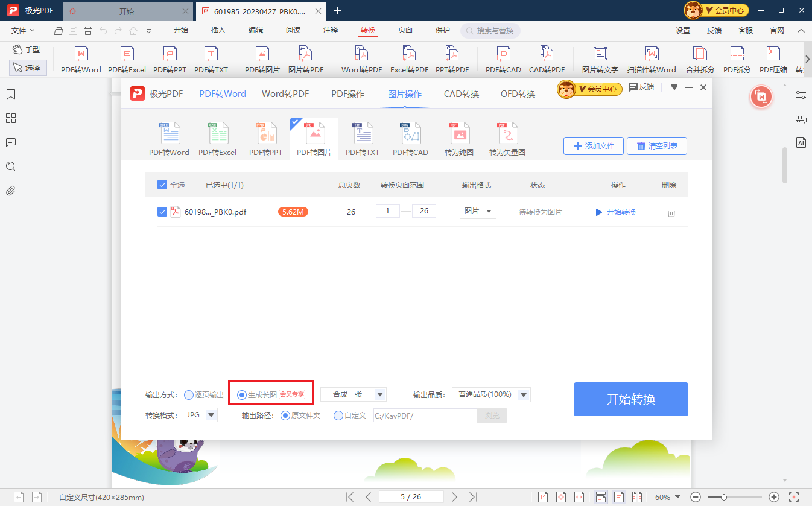812x506 pixels.
Task: Click the 图片转PDF ribbon icon
Action: (x=305, y=60)
